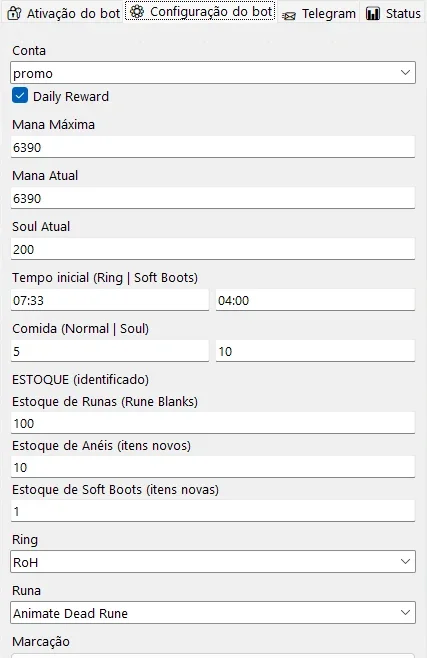Click the Mana Máxima input field

click(213, 147)
